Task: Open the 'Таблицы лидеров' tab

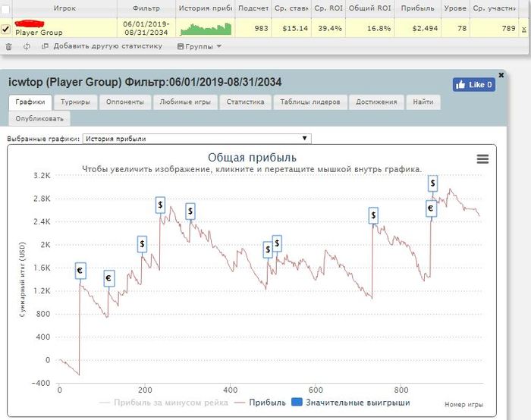Action: (309, 102)
